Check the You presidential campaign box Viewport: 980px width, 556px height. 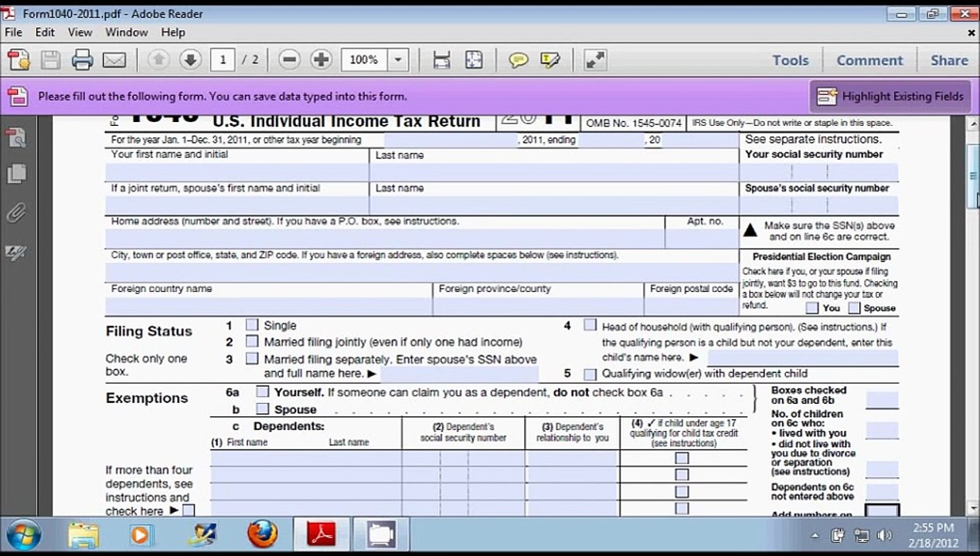812,307
